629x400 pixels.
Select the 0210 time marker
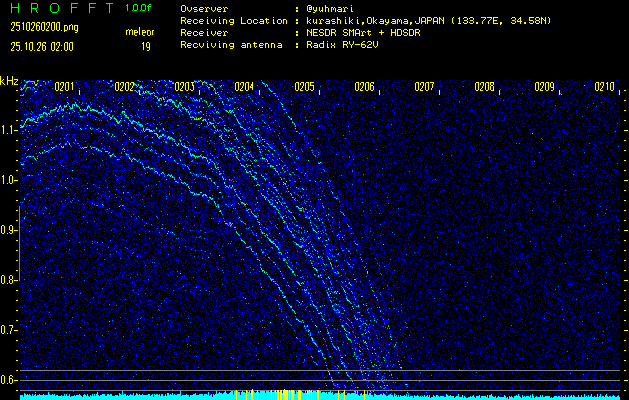(x=604, y=87)
